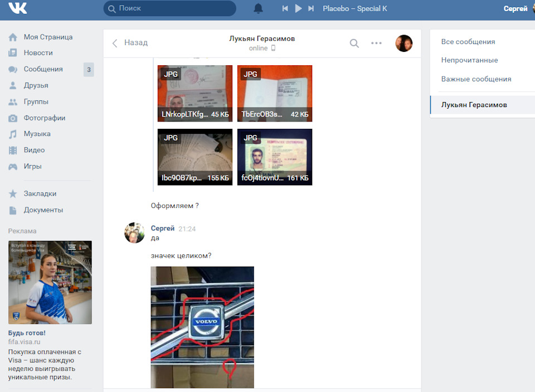535x392 pixels.
Task: Click the Сергей sender name link
Action: click(x=163, y=229)
